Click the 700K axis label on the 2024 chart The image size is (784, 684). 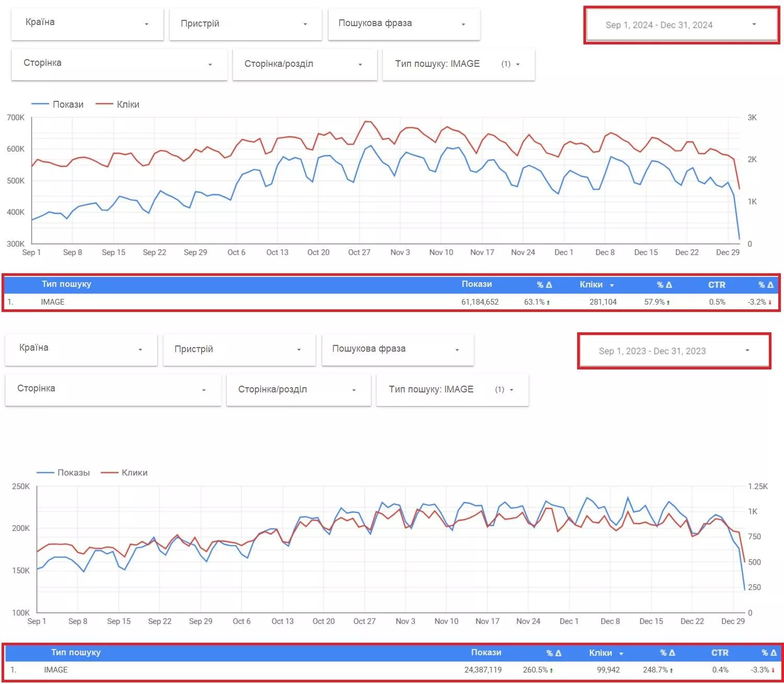point(16,118)
